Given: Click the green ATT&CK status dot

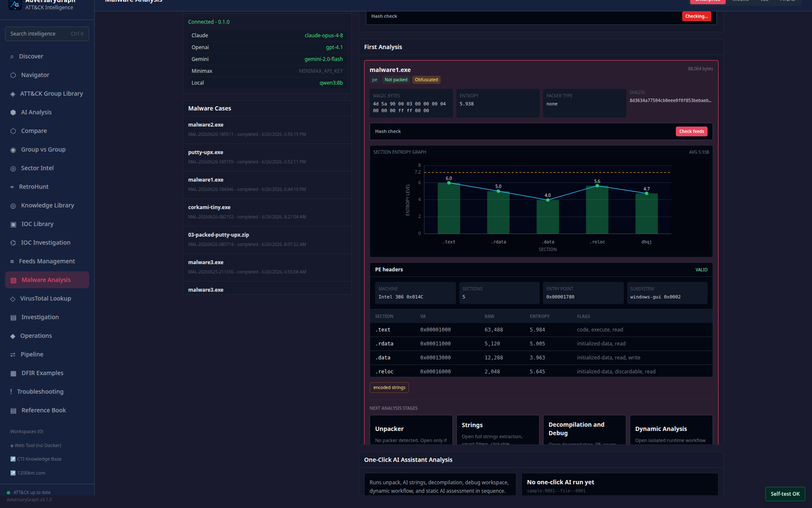Looking at the screenshot, I should pos(8,493).
